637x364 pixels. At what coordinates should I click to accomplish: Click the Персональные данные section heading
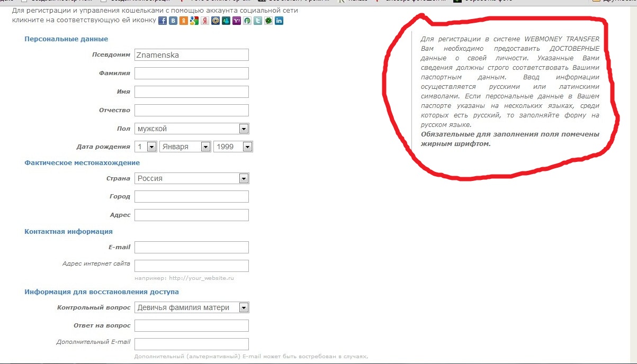(x=66, y=39)
